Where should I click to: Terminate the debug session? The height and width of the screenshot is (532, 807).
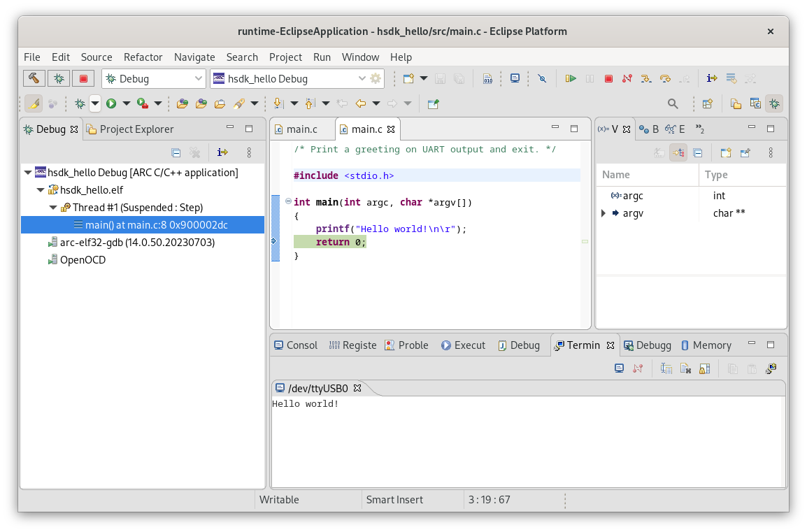[x=609, y=78]
